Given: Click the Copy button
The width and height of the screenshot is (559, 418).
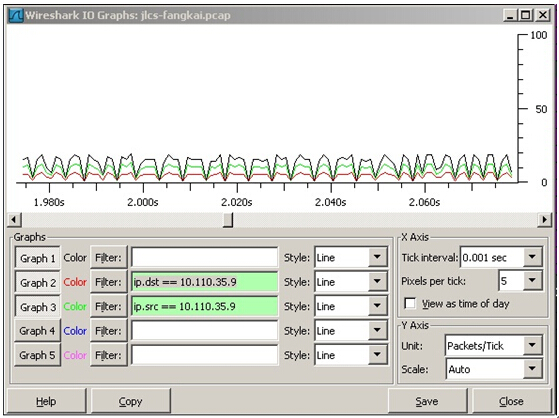Looking at the screenshot, I should [130, 402].
